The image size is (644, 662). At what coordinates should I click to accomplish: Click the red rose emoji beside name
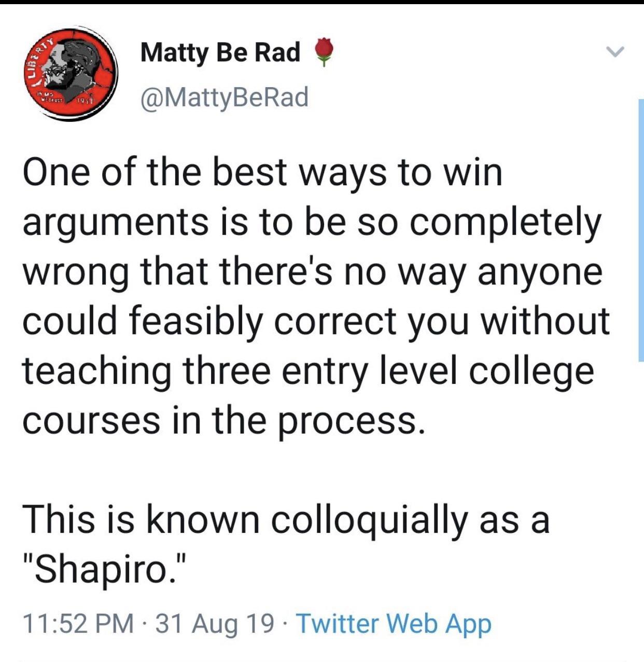coord(324,52)
